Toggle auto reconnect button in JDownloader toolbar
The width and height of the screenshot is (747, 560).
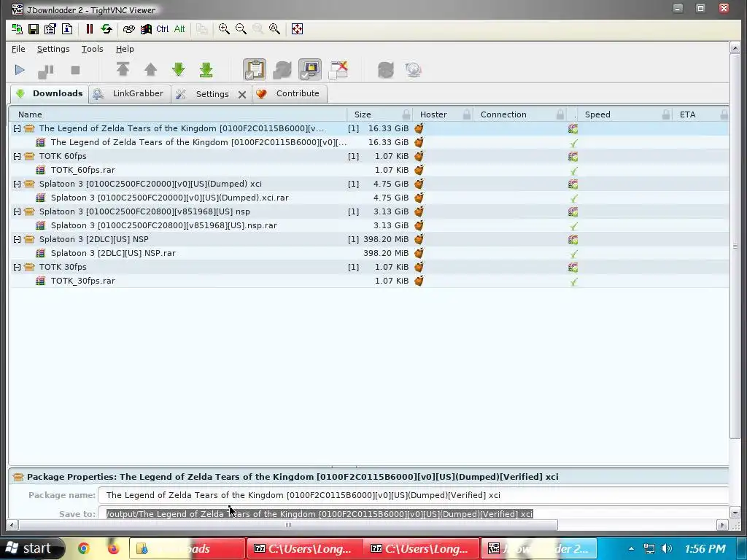(x=282, y=69)
